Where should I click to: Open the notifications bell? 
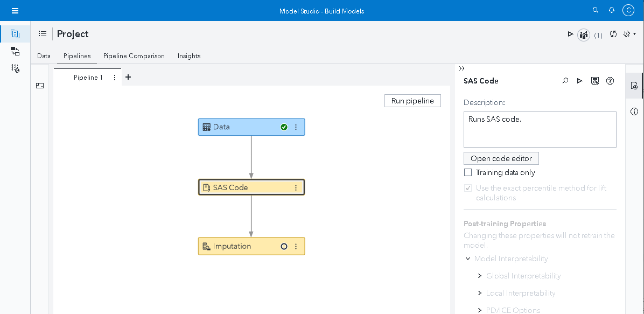pos(612,10)
